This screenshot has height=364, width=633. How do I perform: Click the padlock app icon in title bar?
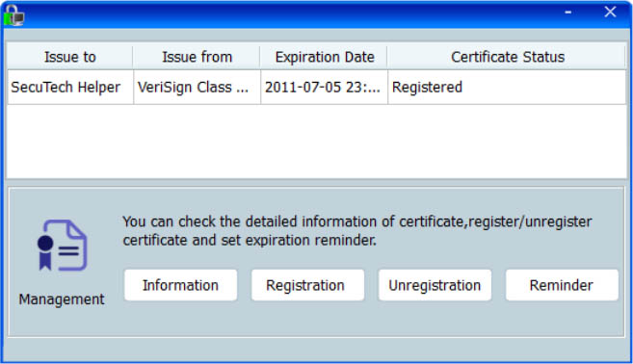pyautogui.click(x=13, y=15)
